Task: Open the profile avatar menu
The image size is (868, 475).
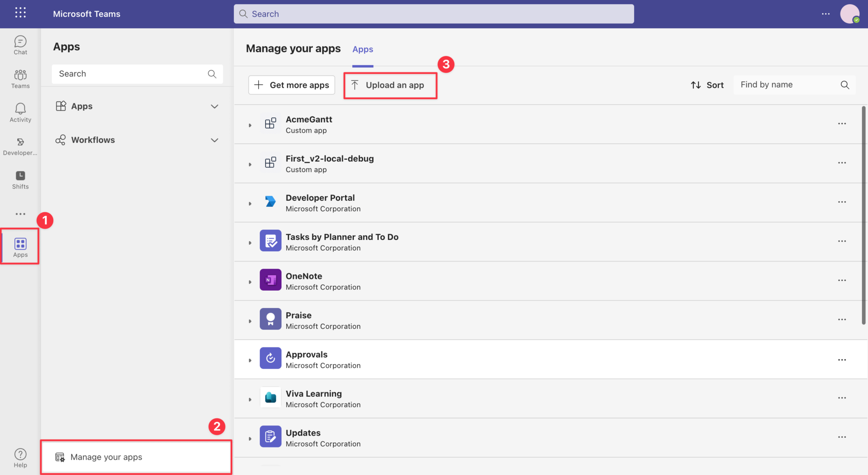Action: (x=850, y=14)
